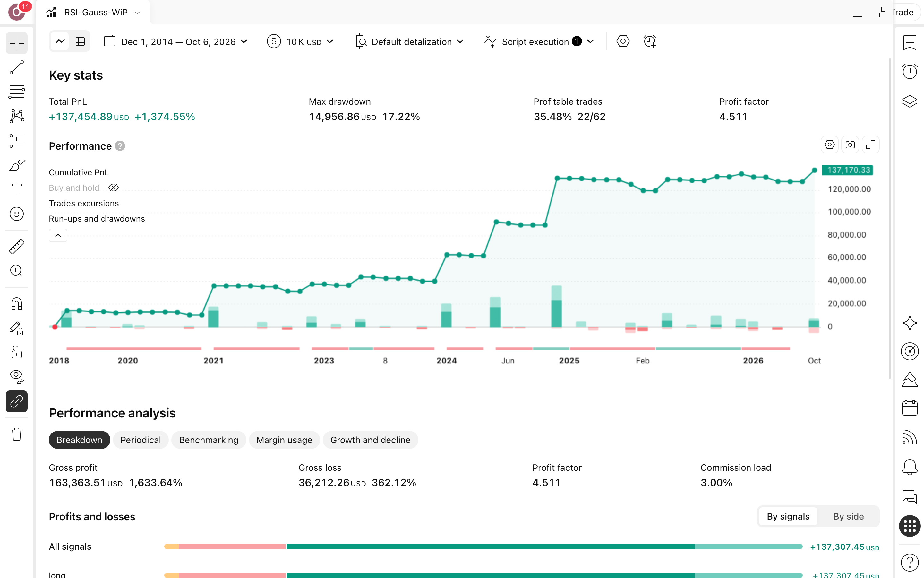
Task: Take a snapshot of the Performance chart
Action: (850, 145)
